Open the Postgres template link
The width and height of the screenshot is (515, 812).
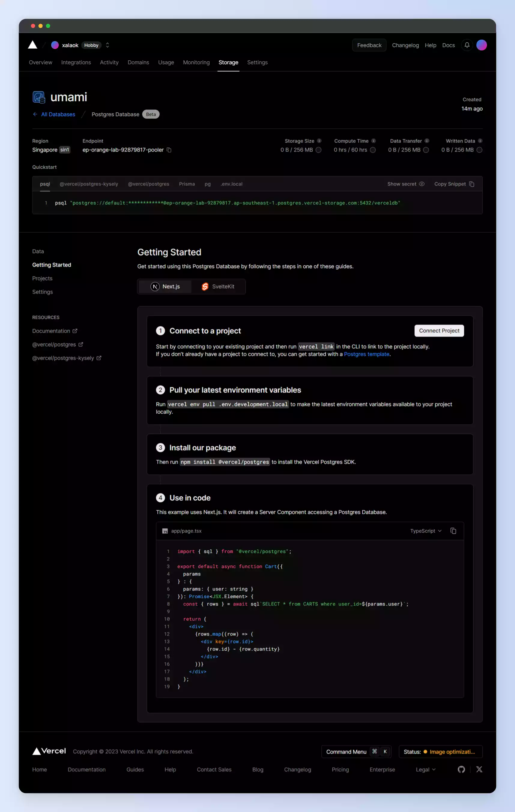coord(366,354)
